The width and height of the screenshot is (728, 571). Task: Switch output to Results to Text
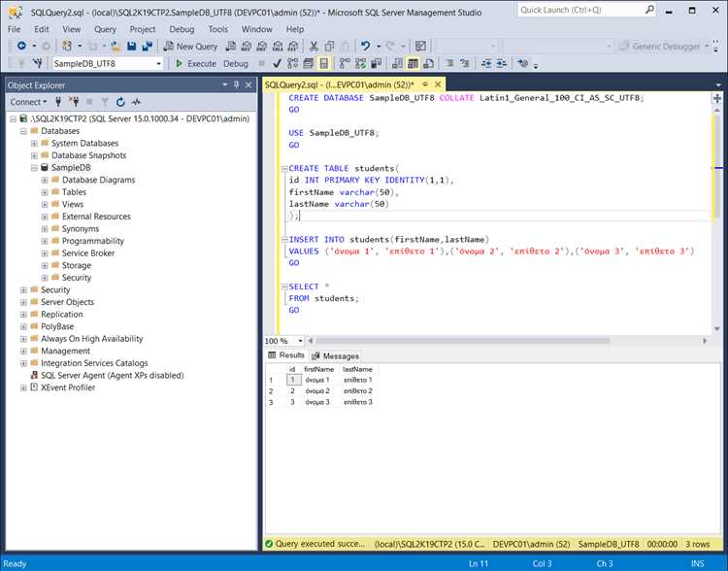point(397,63)
